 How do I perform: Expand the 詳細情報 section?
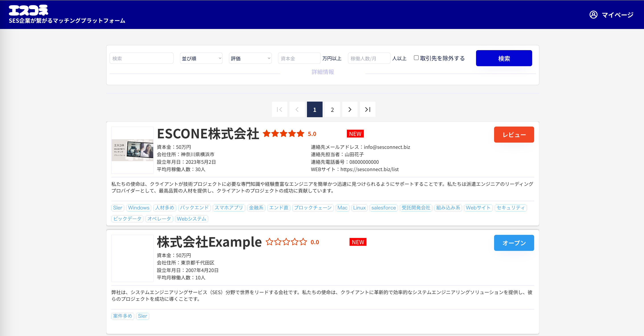[323, 72]
